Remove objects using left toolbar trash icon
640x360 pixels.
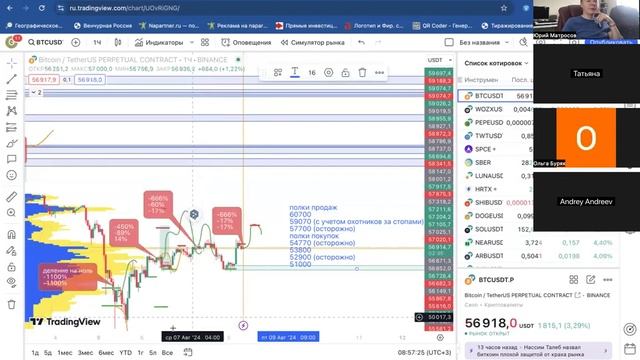point(11,304)
